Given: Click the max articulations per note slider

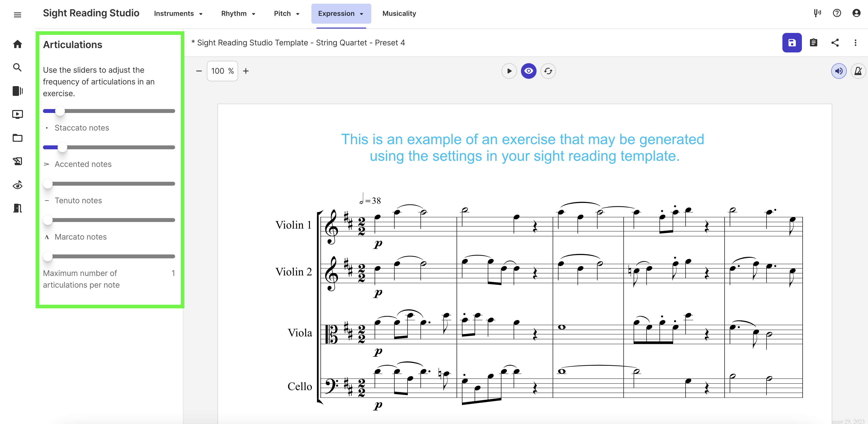Looking at the screenshot, I should tap(109, 256).
